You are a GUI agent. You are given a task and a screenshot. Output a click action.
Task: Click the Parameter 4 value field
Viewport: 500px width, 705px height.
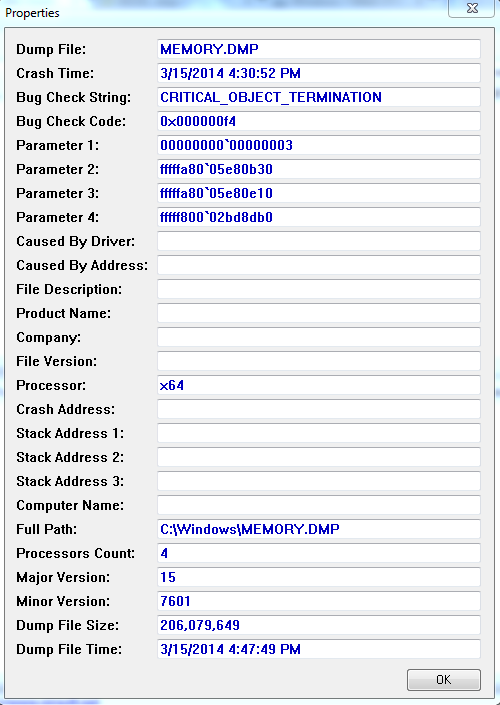(x=319, y=217)
